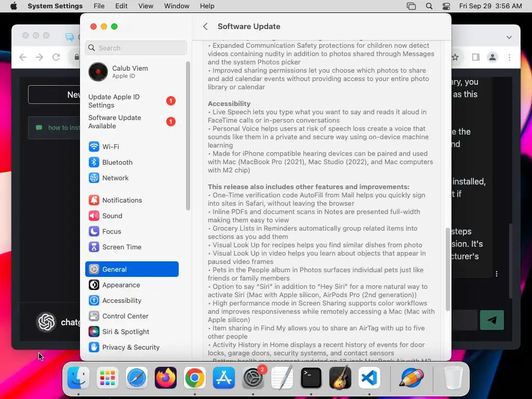Click New chat button in Chrome window
The width and height of the screenshot is (532, 399).
point(54,95)
